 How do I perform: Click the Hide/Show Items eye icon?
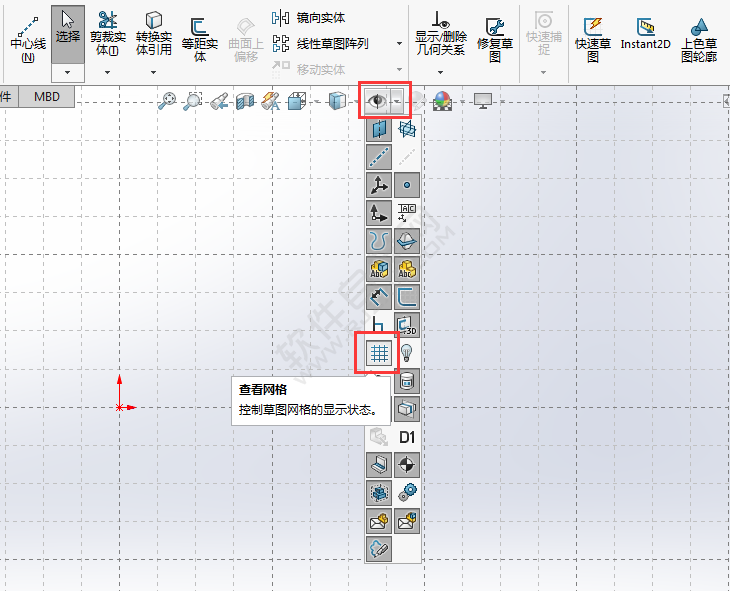coord(377,100)
